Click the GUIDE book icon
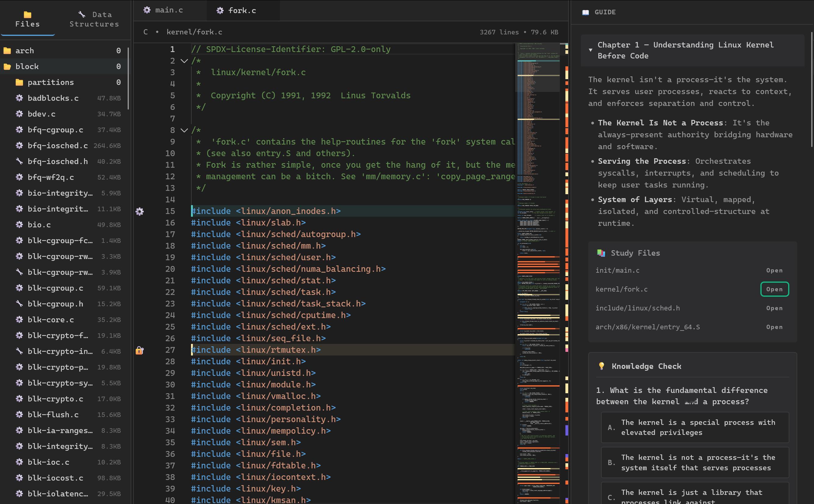Image resolution: width=814 pixels, height=504 pixels. 586,12
